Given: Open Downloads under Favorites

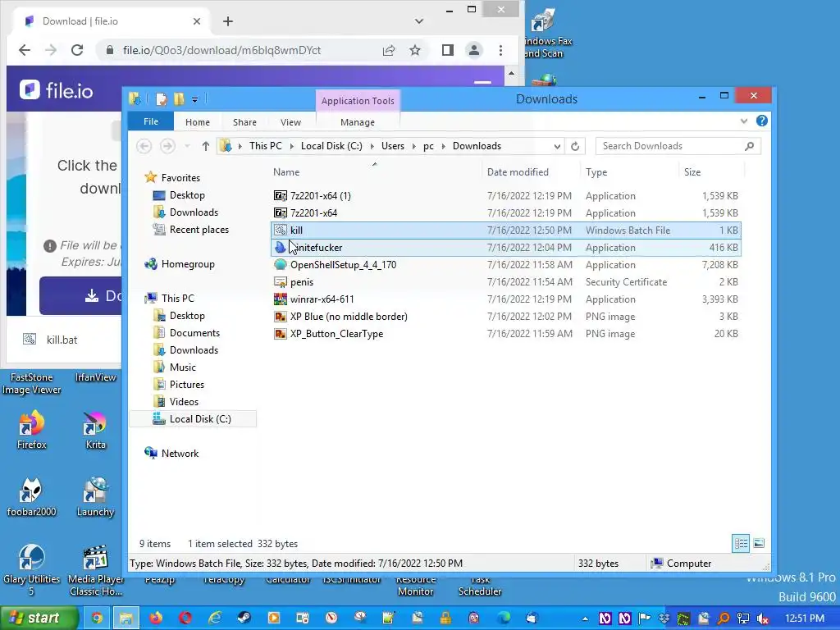Looking at the screenshot, I should 194,212.
